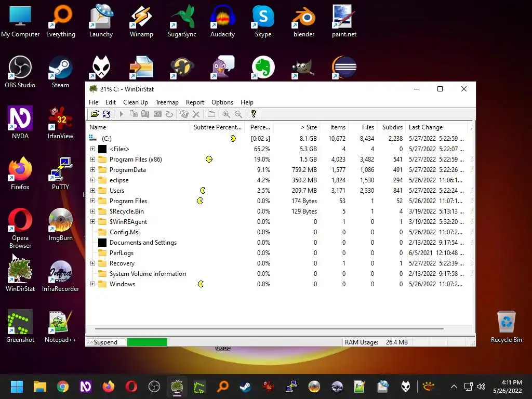Sort by the Subdirs column header

(x=391, y=127)
